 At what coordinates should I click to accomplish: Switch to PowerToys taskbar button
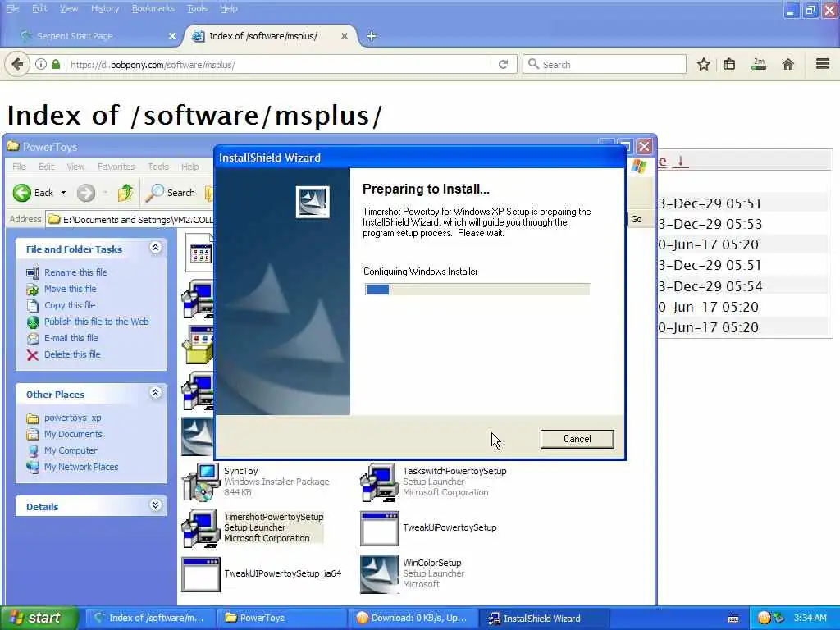[x=282, y=619]
